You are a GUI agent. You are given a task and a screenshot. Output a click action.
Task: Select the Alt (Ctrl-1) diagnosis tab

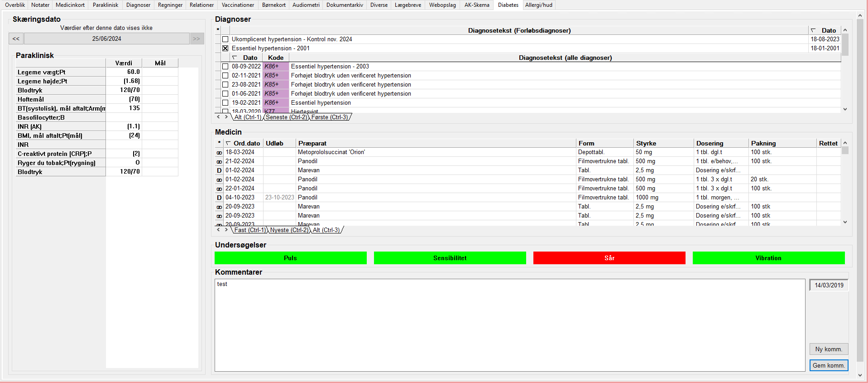coord(248,117)
